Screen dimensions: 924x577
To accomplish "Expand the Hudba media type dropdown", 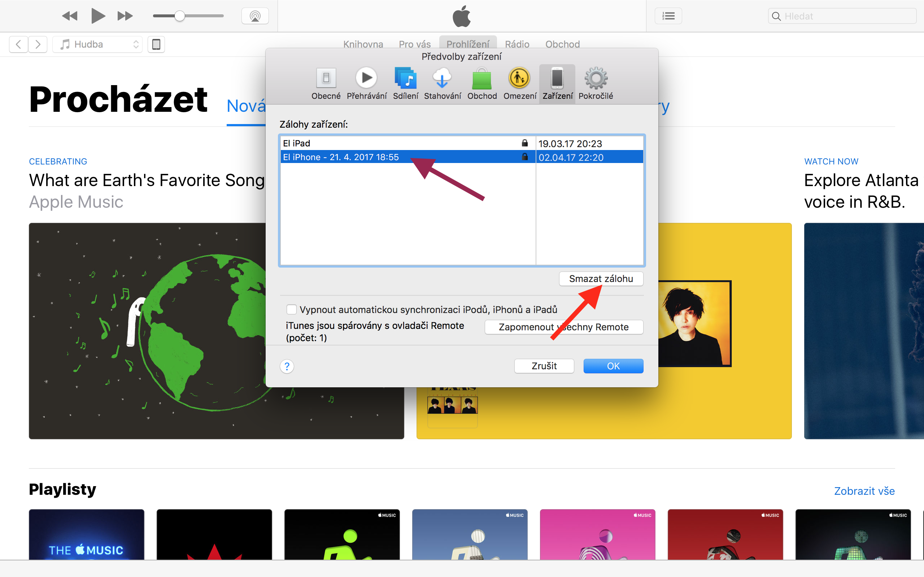I will click(x=98, y=44).
